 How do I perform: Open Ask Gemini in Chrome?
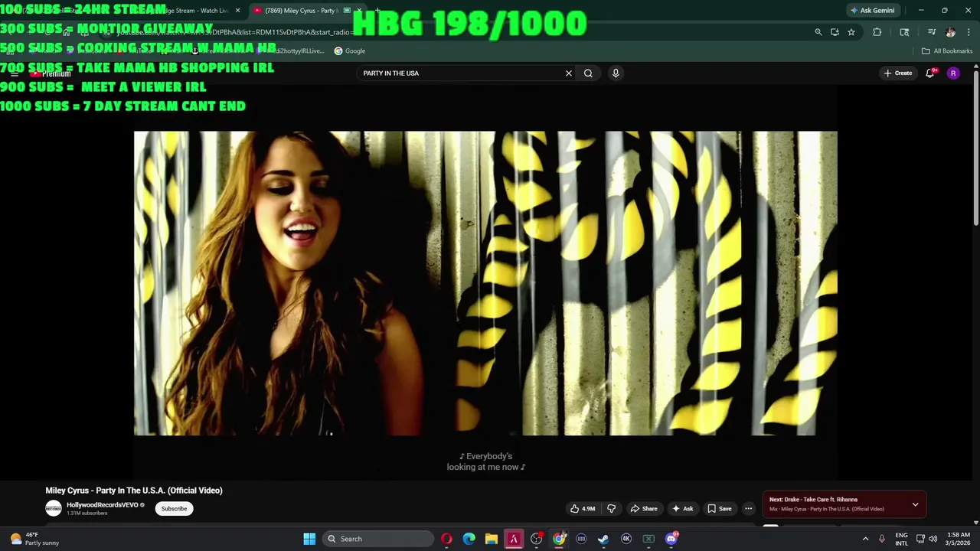pyautogui.click(x=872, y=10)
